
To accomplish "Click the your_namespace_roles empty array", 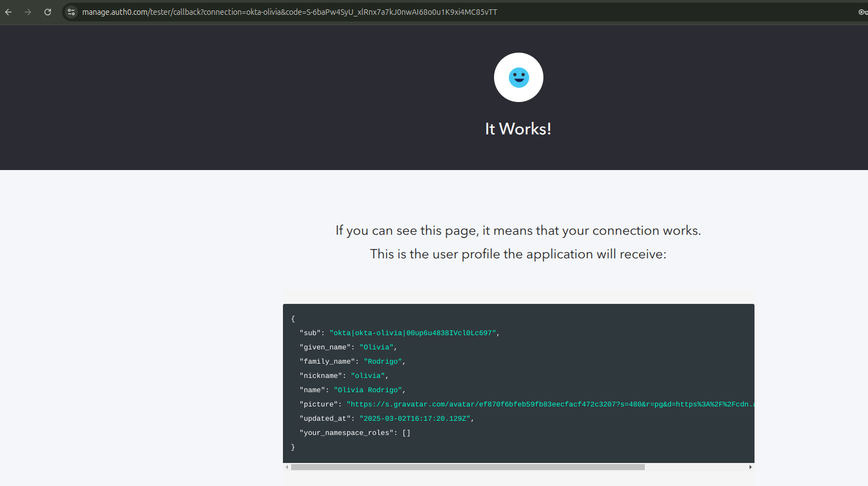I will pyautogui.click(x=406, y=433).
